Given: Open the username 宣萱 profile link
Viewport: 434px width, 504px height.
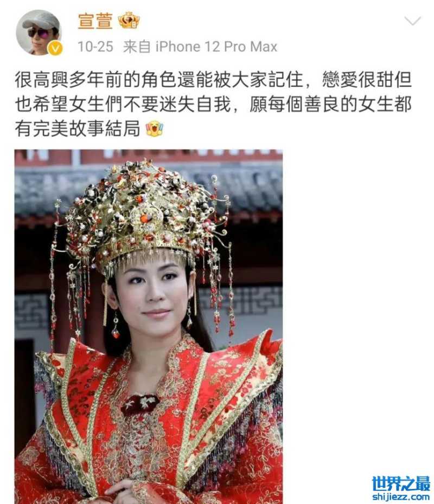Looking at the screenshot, I should click(x=95, y=21).
